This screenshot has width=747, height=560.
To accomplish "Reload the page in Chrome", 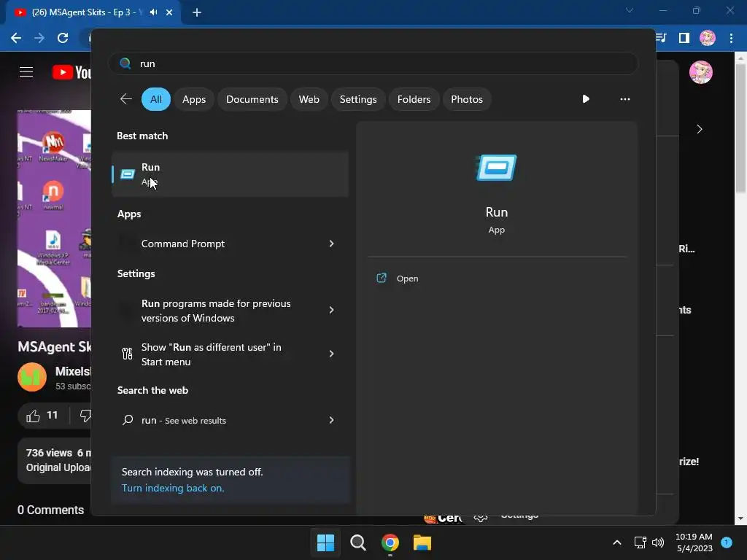I will (x=63, y=38).
